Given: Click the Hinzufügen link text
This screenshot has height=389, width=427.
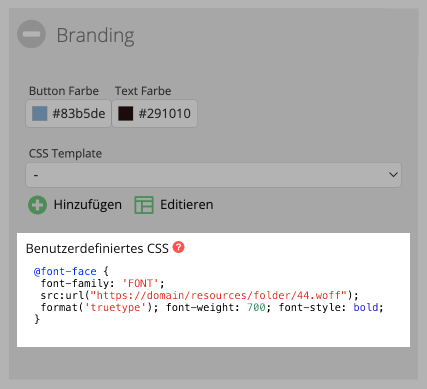Looking at the screenshot, I should point(88,205).
